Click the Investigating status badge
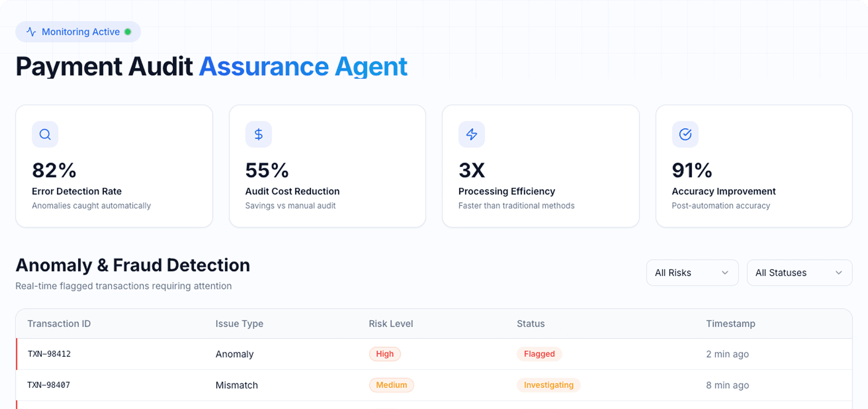 coord(549,385)
